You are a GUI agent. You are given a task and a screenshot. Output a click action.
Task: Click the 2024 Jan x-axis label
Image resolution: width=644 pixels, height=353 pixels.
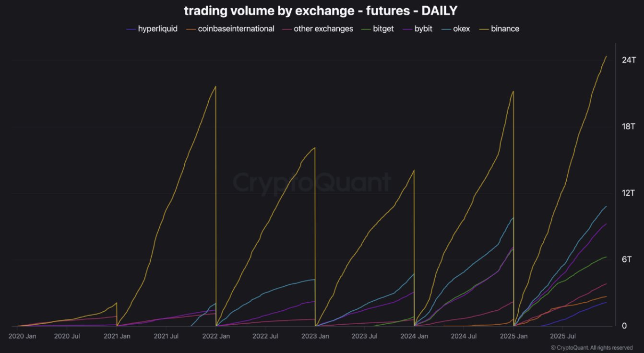click(414, 336)
